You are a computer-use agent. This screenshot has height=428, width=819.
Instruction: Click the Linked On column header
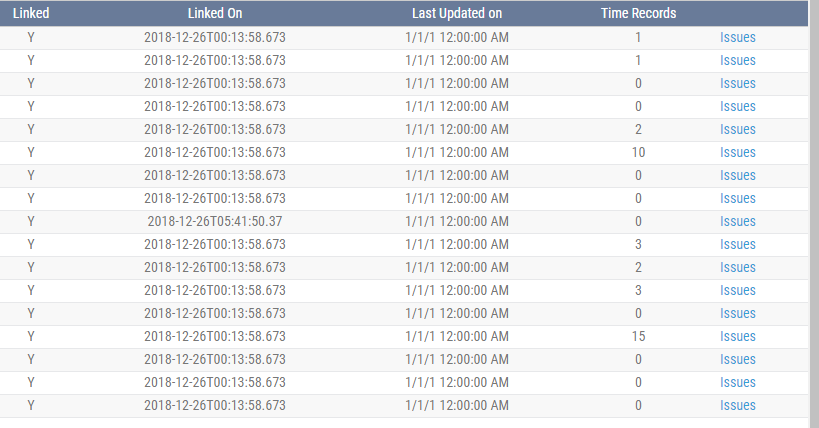click(x=215, y=13)
